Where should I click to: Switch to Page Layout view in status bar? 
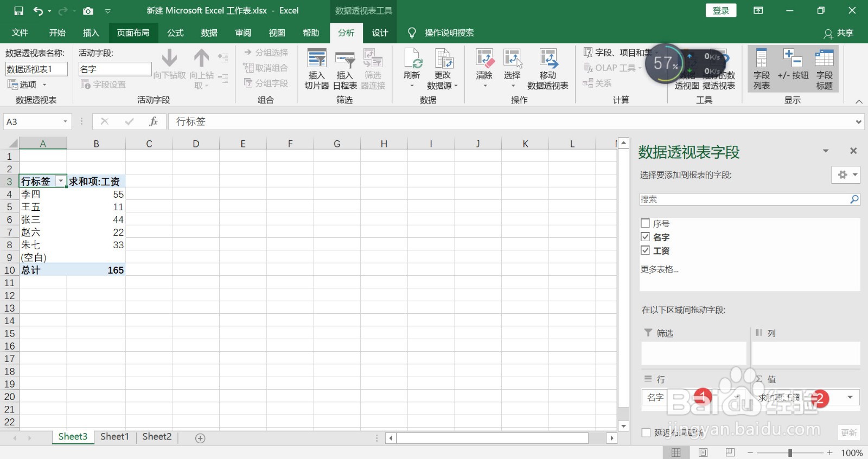coord(703,452)
